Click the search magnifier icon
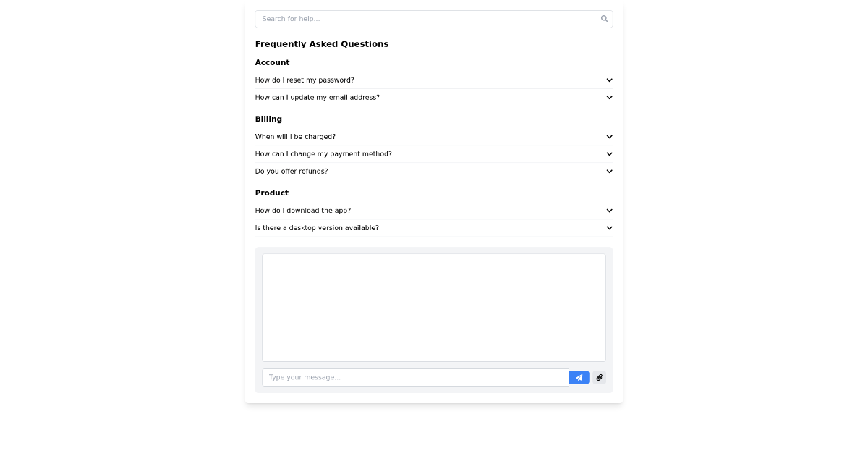 coord(604,19)
